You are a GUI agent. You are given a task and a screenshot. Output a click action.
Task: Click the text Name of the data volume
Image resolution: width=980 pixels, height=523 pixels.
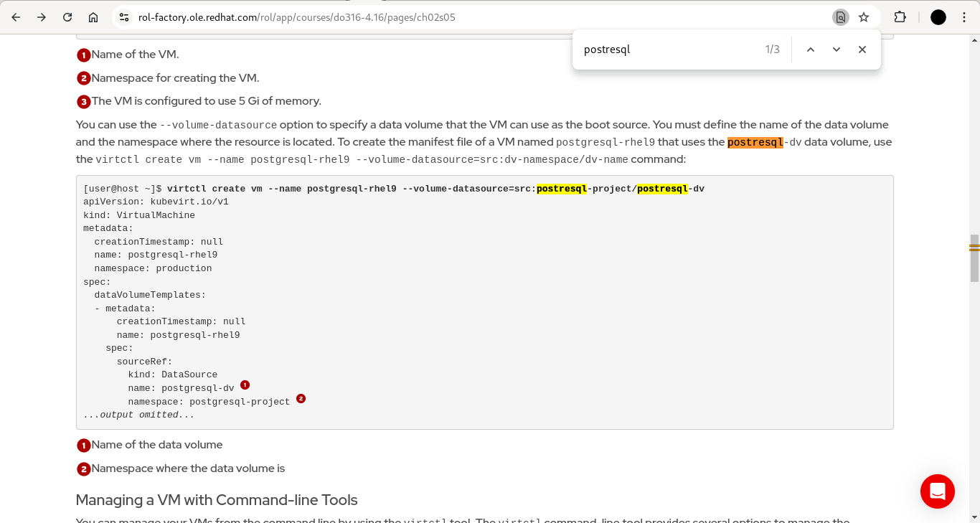coord(157,445)
